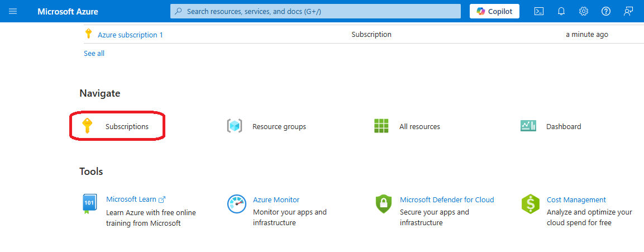Click the See all link
Image resolution: width=644 pixels, height=252 pixels.
coord(94,54)
